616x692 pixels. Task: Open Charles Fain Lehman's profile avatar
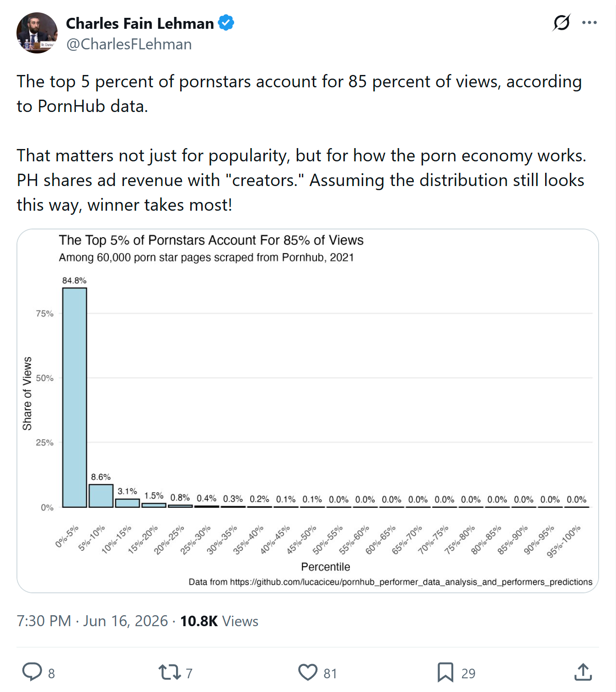tap(37, 33)
